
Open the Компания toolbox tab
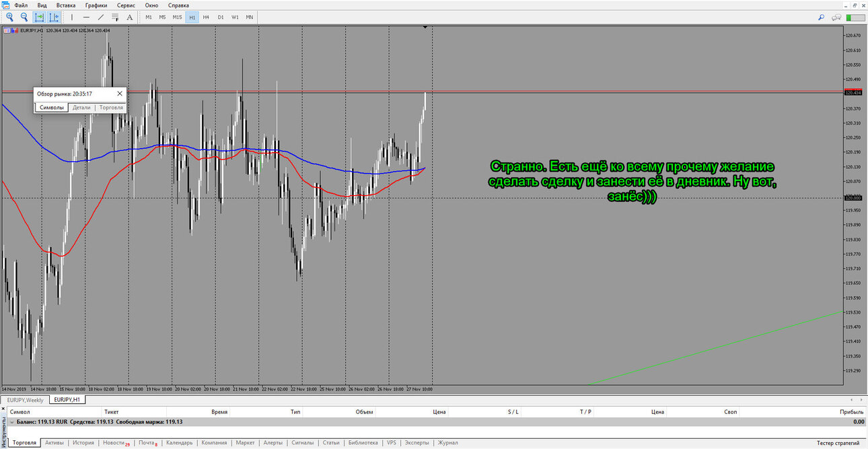pos(214,443)
